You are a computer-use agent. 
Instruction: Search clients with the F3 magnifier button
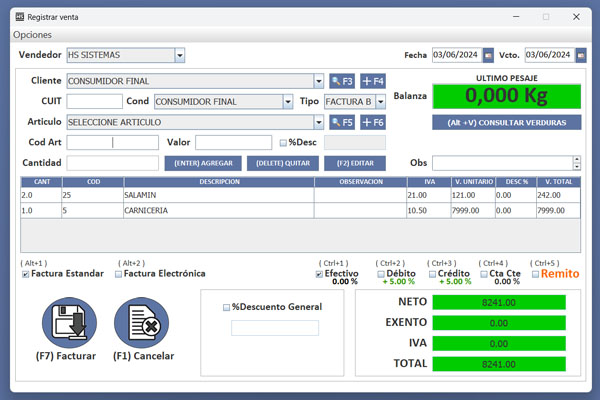pyautogui.click(x=341, y=81)
